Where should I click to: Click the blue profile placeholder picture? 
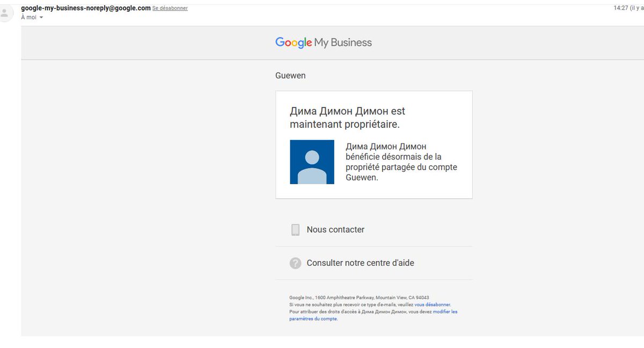(x=312, y=162)
